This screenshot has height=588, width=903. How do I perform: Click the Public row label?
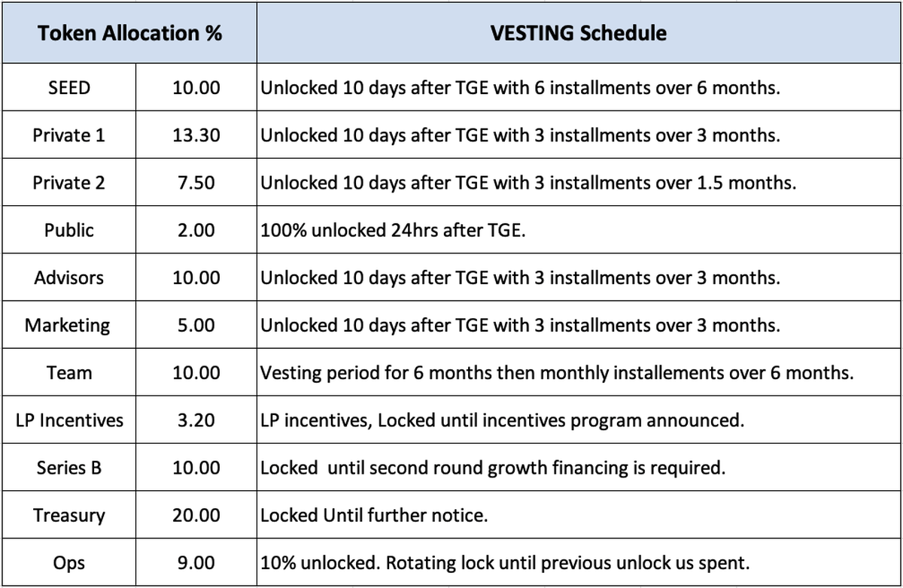68,231
